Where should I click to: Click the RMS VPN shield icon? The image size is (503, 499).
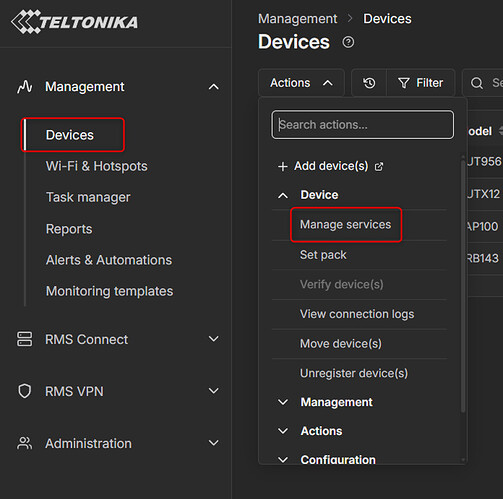25,391
